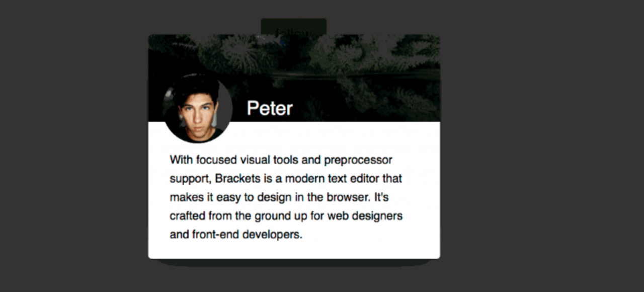The image size is (644, 292).
Task: Click Peter's circular profile avatar
Action: (x=197, y=108)
